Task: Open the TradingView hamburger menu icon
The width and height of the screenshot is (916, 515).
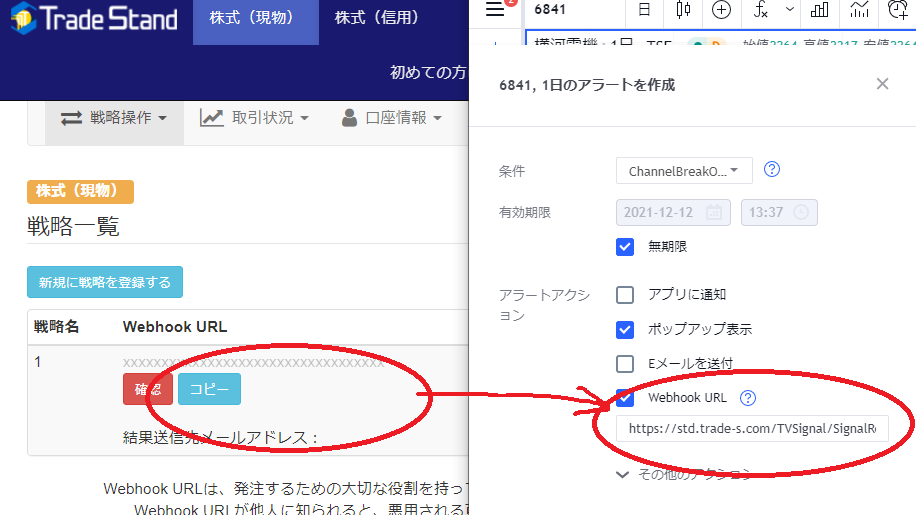Action: 495,9
